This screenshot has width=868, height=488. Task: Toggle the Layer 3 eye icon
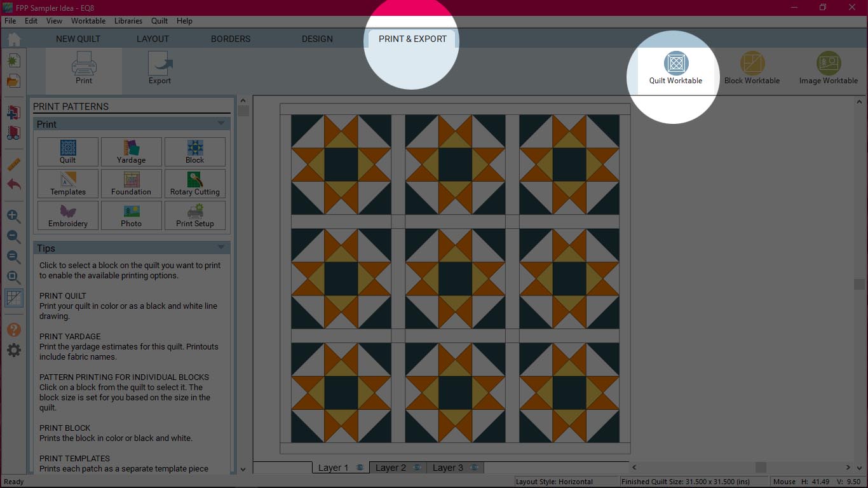click(474, 468)
